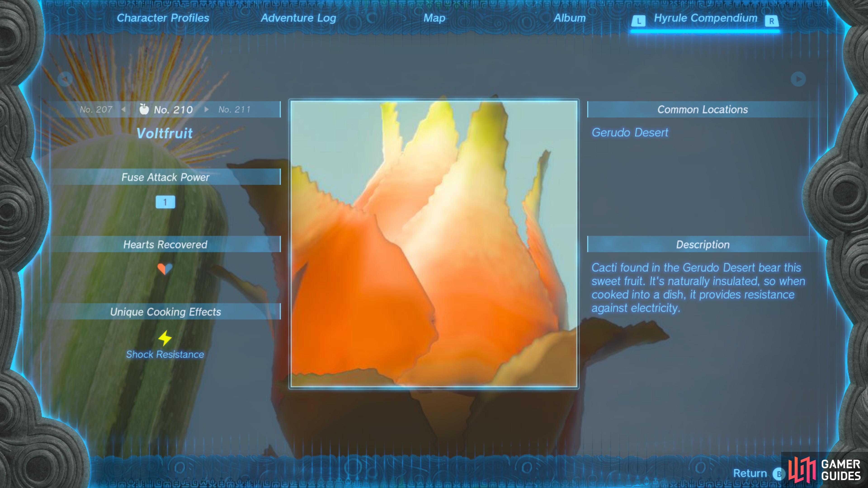Image resolution: width=868 pixels, height=488 pixels.
Task: Click the Voltfruit name heading
Action: [165, 133]
